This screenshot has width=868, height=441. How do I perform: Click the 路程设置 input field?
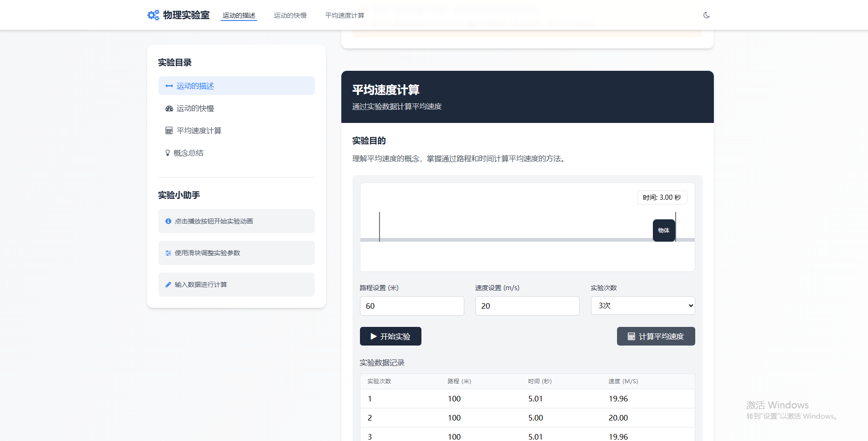(x=412, y=306)
